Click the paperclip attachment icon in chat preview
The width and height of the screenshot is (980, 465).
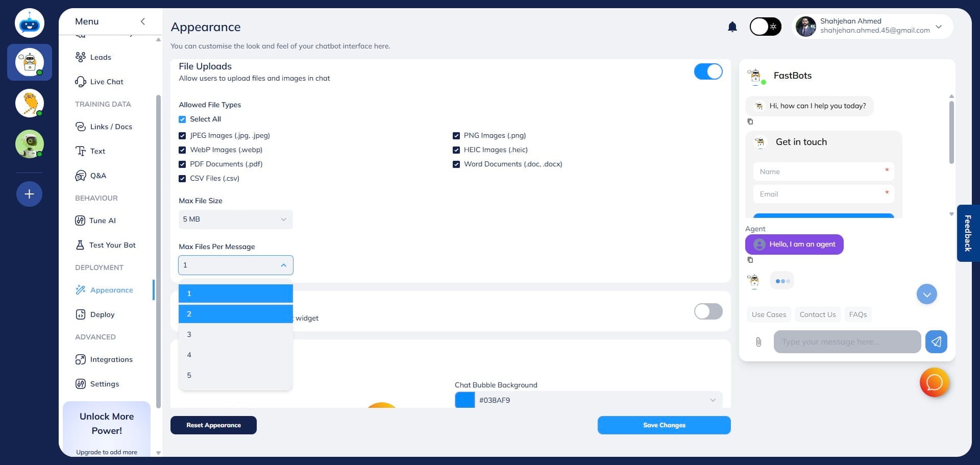click(759, 342)
